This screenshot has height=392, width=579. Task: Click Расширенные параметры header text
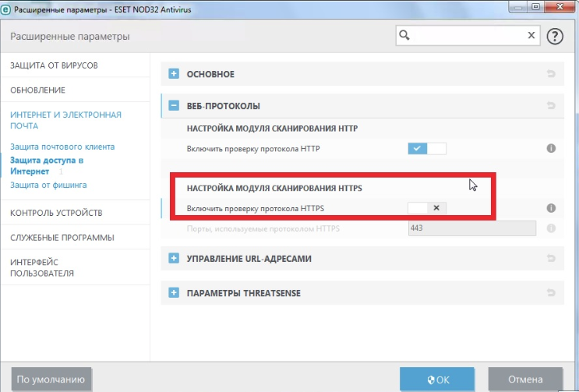tap(70, 37)
